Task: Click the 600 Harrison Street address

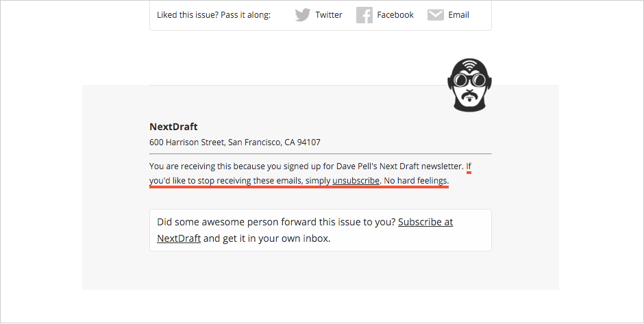Action: 235,142
